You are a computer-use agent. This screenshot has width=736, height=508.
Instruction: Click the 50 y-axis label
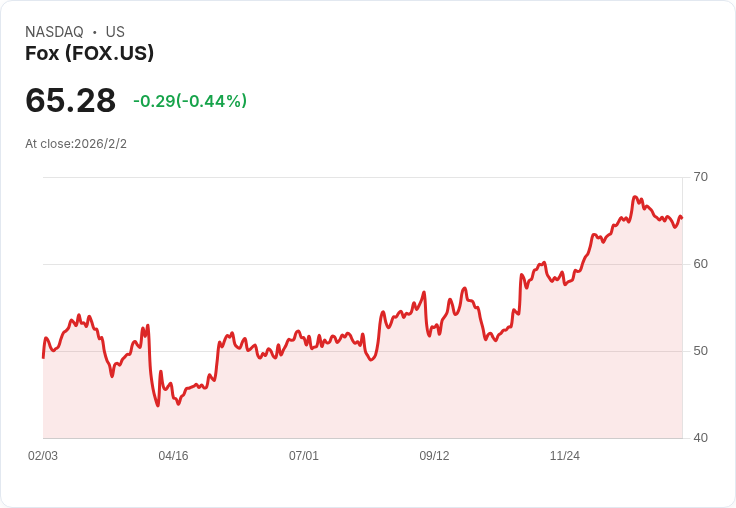[700, 351]
